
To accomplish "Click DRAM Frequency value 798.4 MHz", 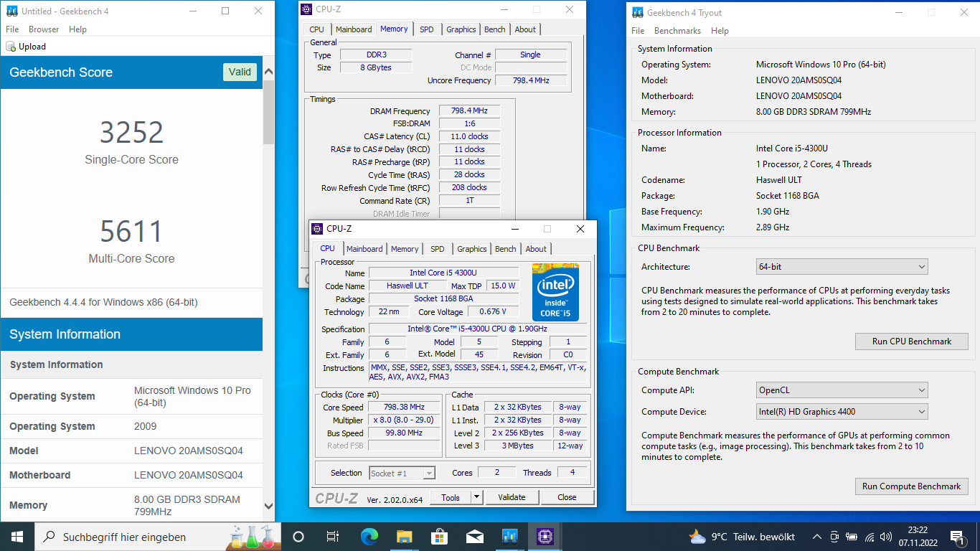I will [x=469, y=111].
